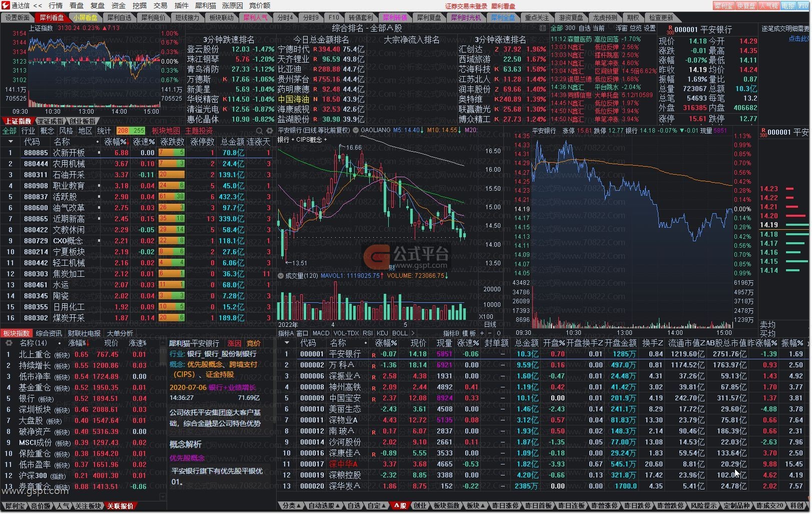This screenshot has height=514, width=812.
Task: Select the 概念 sector filter
Action: pyautogui.click(x=48, y=131)
